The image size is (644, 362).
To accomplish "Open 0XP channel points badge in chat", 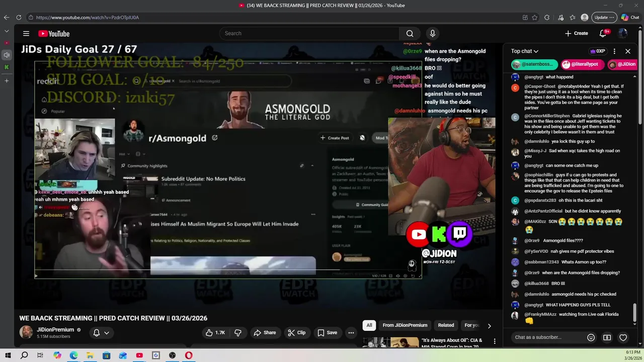I will (597, 51).
